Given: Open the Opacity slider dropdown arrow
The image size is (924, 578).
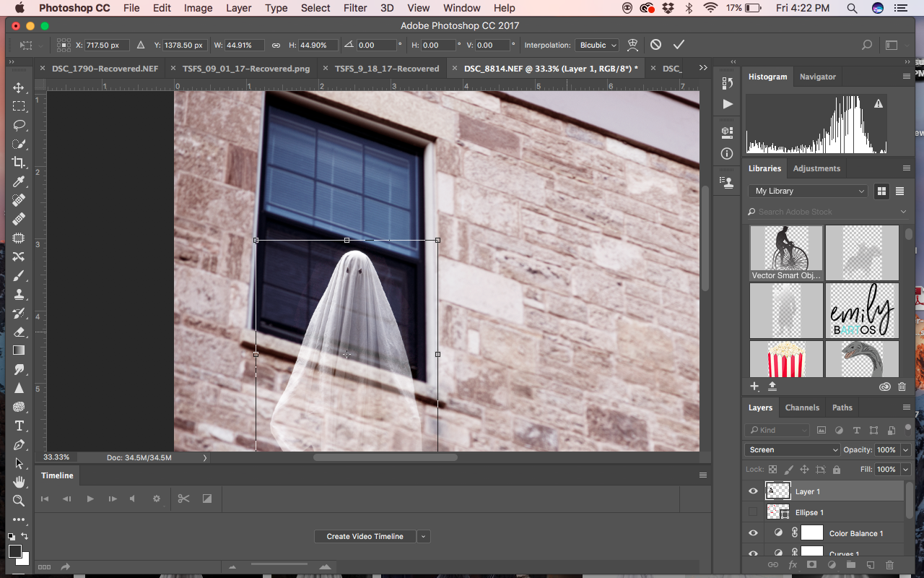Looking at the screenshot, I should [905, 449].
